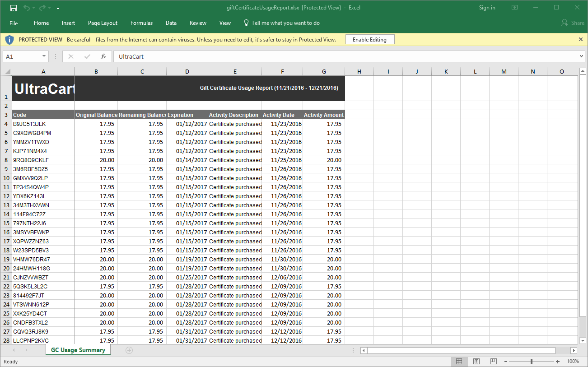This screenshot has width=588, height=367.
Task: Click the zoom slider handle
Action: pos(532,362)
